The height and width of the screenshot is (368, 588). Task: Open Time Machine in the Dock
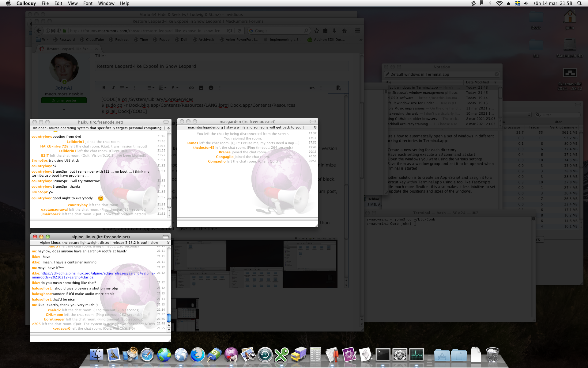(x=265, y=355)
